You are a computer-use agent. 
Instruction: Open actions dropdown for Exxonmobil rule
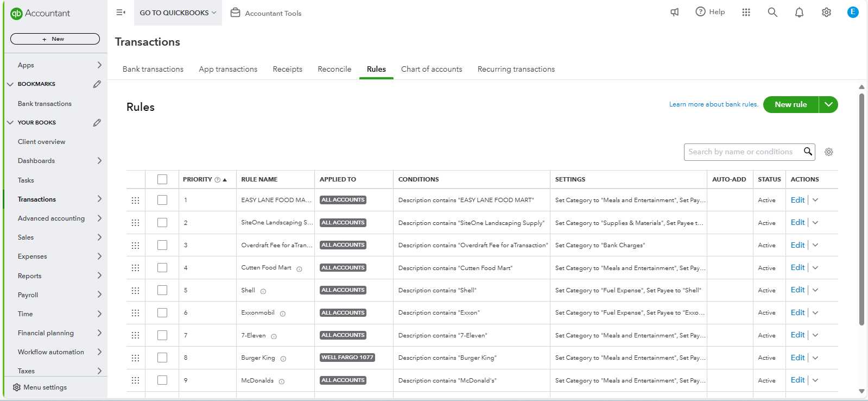pos(815,312)
